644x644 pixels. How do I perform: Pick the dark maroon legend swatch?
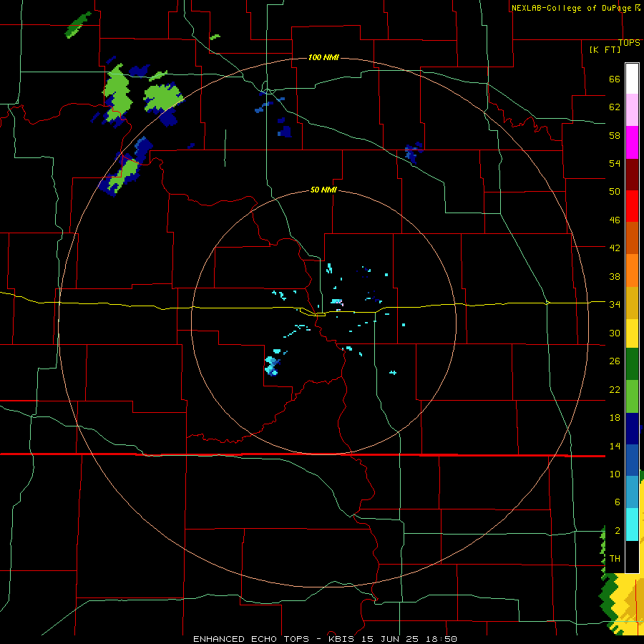pyautogui.click(x=632, y=174)
